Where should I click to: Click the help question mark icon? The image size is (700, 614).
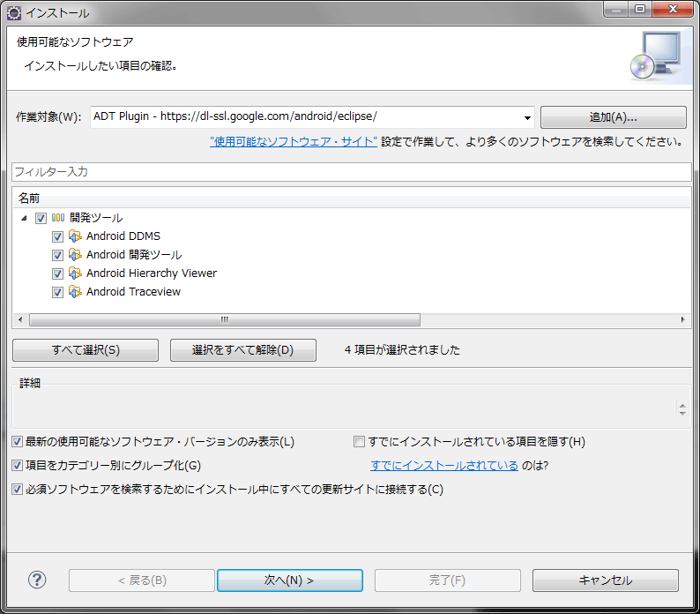[37, 580]
